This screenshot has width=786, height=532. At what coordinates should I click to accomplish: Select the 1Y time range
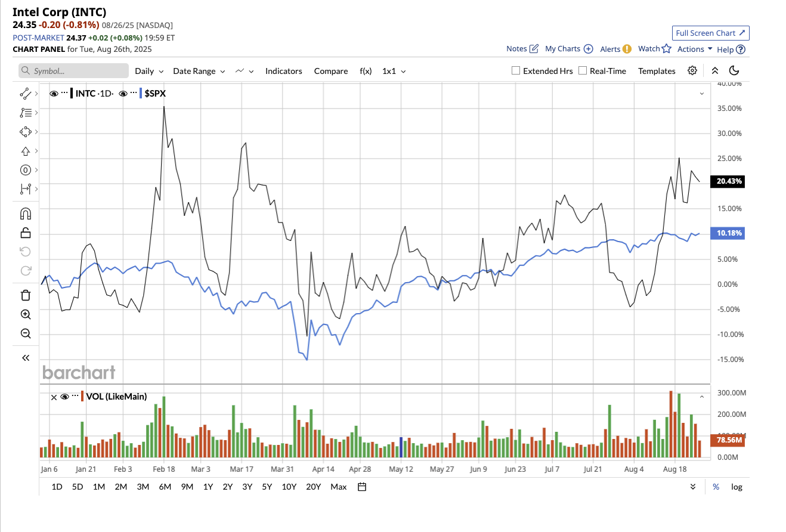click(x=208, y=487)
